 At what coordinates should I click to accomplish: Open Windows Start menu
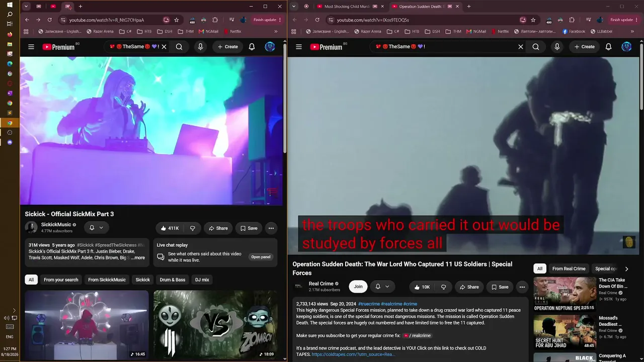[x=10, y=5]
